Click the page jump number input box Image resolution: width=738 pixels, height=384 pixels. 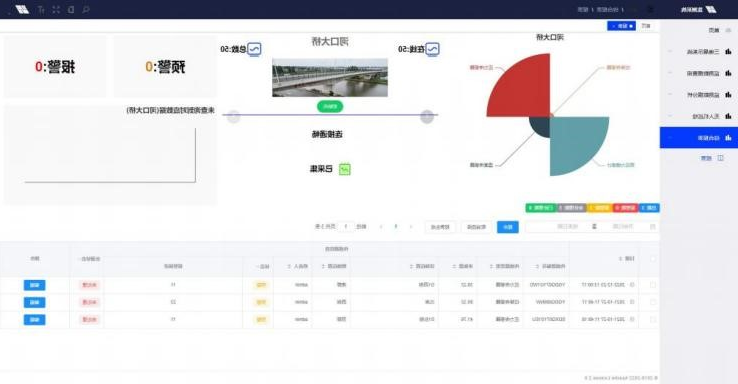(x=346, y=227)
